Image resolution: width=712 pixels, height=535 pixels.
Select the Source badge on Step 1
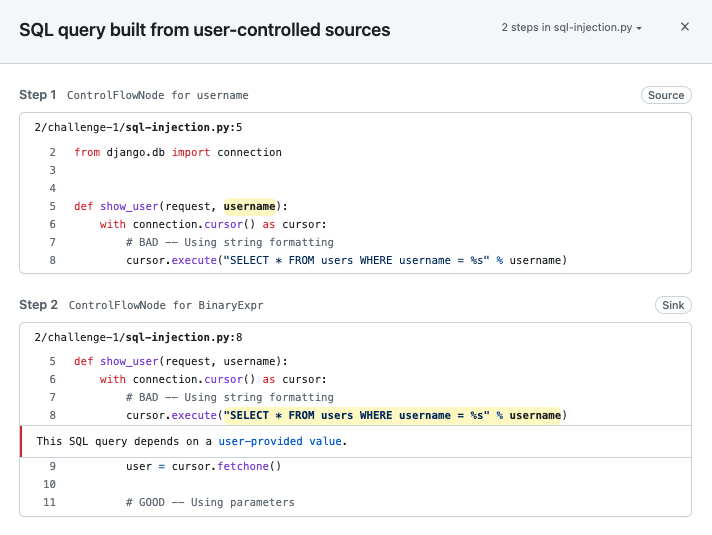point(666,95)
